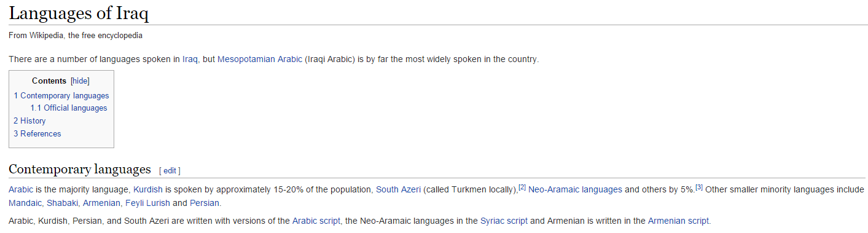
Task: Visit the Neo-Aramaic languages article link
Action: [575, 190]
